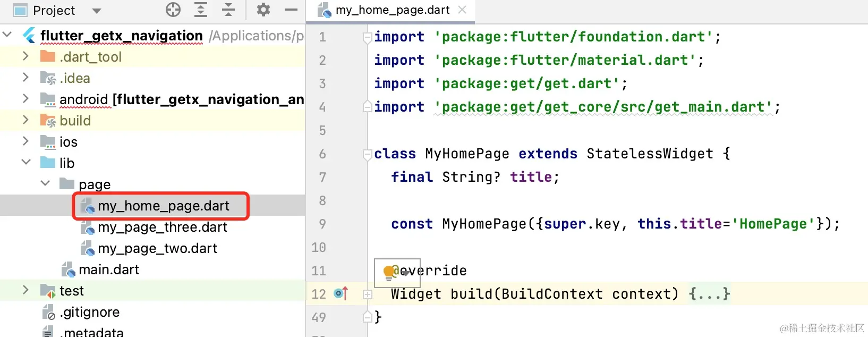Viewport: 868px width, 337px height.
Task: Click the Select Opened File target icon
Action: coord(173,10)
